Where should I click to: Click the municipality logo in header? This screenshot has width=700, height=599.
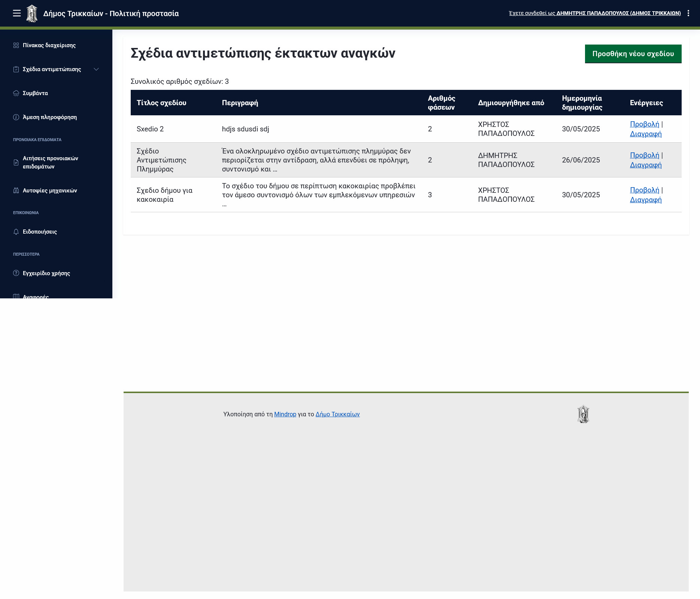click(x=32, y=13)
